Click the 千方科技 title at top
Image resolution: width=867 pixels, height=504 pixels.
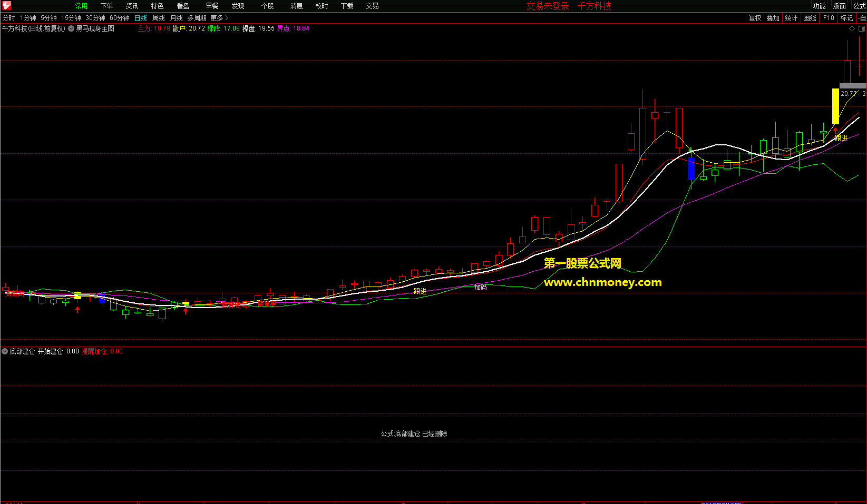pos(594,6)
